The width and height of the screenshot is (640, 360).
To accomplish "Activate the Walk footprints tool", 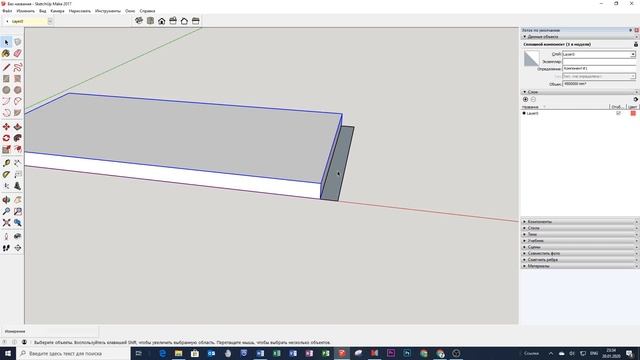I will tap(6, 248).
